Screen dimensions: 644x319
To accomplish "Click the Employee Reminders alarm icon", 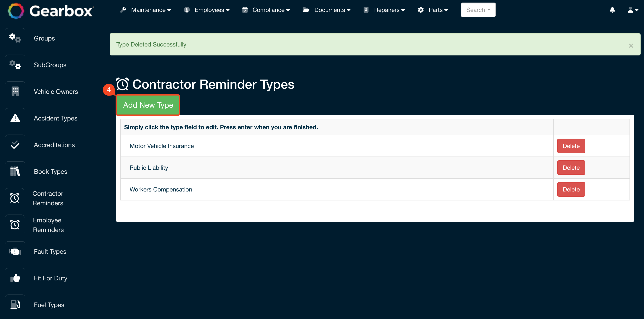I will [15, 225].
